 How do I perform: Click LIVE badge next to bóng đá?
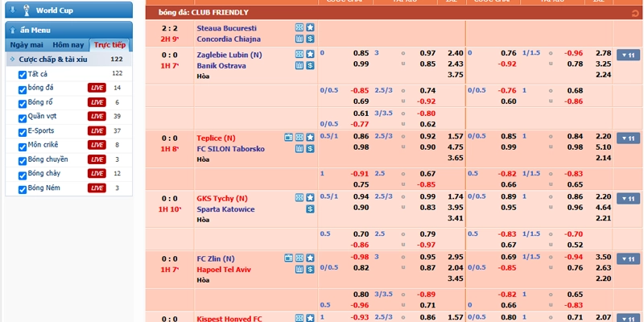coord(97,88)
